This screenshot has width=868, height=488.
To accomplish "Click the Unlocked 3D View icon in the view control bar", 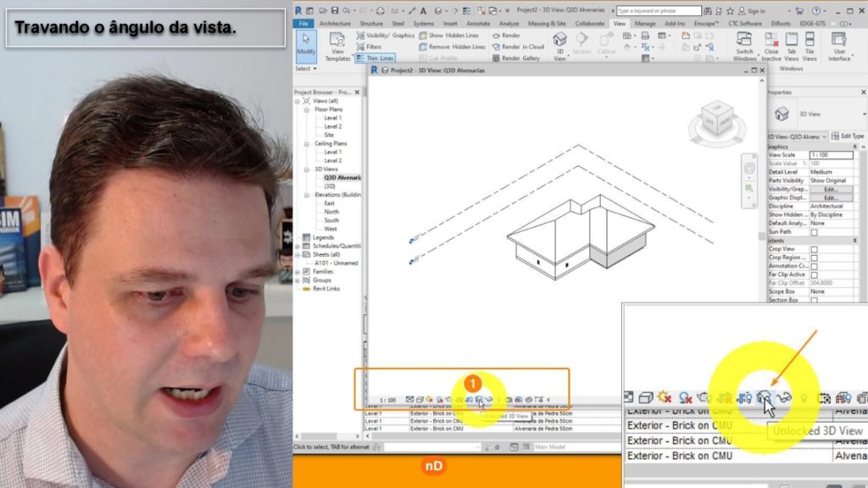I will click(x=480, y=399).
